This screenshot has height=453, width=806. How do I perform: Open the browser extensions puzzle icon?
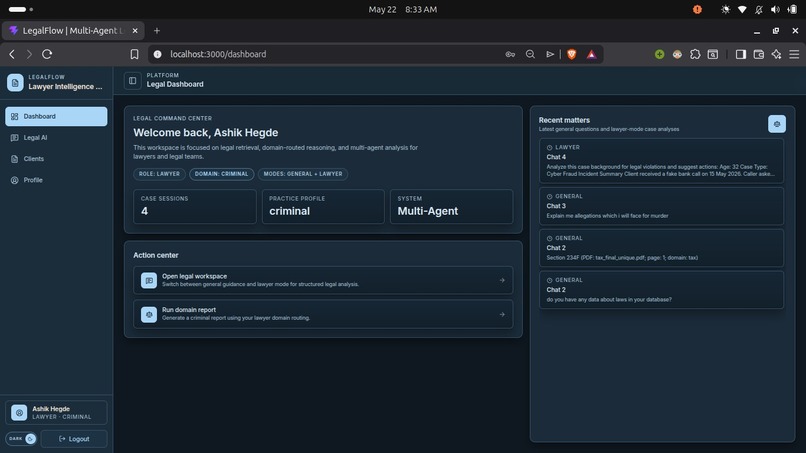click(x=695, y=54)
